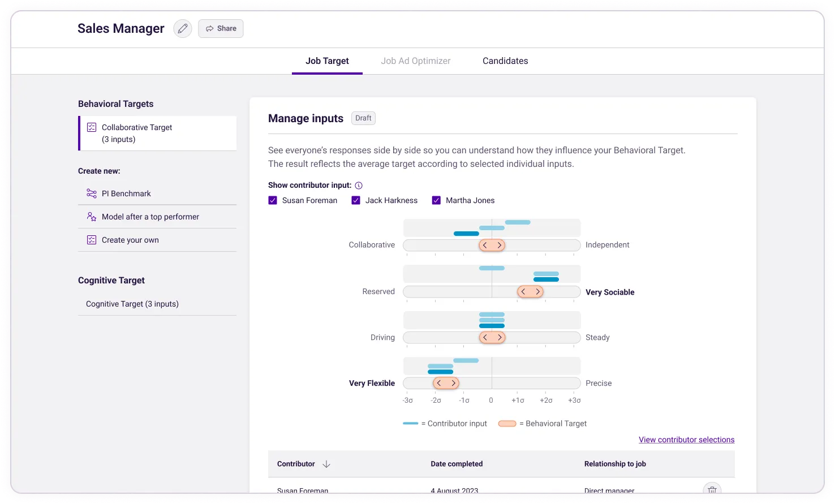Create new PI Benchmark target
Screen dimensions: 835x504
[x=157, y=193]
